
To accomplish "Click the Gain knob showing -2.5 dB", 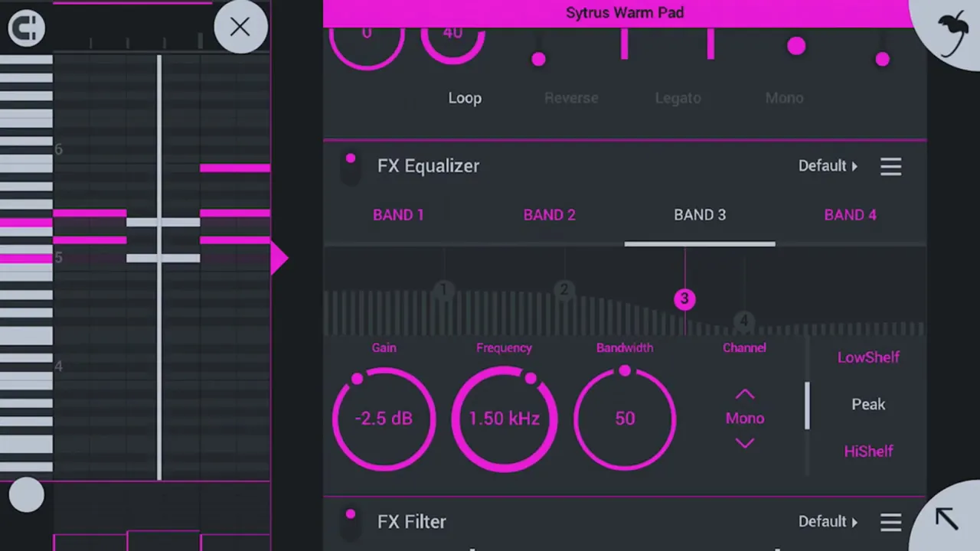I will (x=384, y=419).
